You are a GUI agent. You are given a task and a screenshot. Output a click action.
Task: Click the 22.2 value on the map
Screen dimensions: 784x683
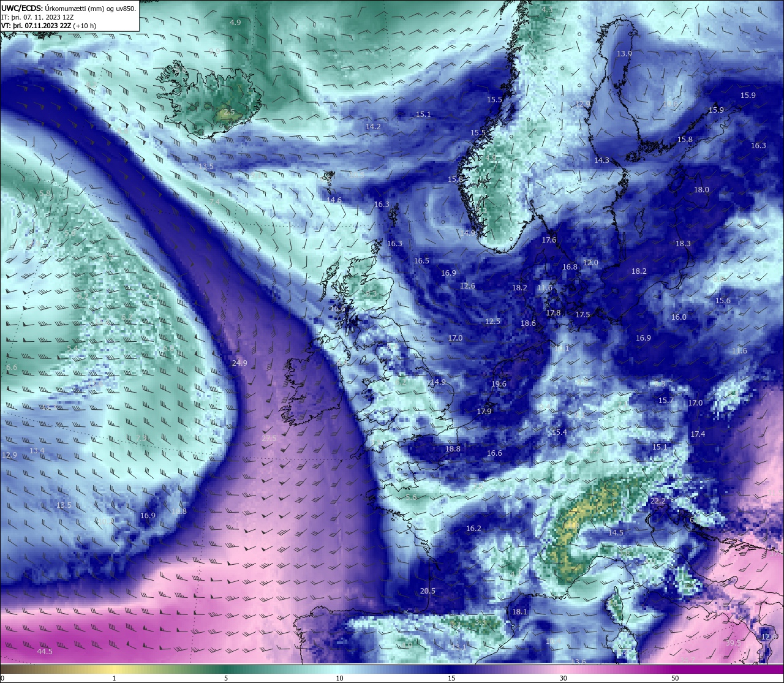point(658,501)
